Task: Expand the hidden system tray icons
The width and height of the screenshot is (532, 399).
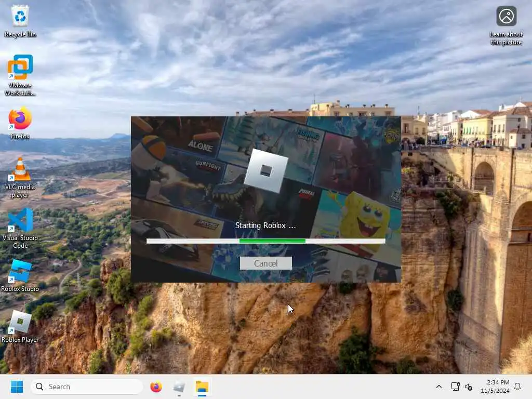Action: [x=438, y=387]
